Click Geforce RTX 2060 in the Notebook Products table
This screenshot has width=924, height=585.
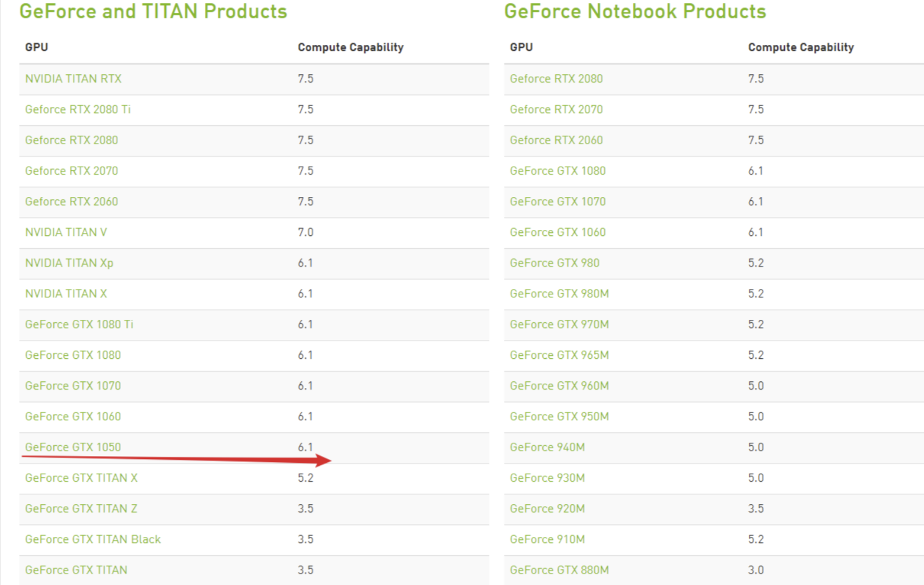point(556,140)
